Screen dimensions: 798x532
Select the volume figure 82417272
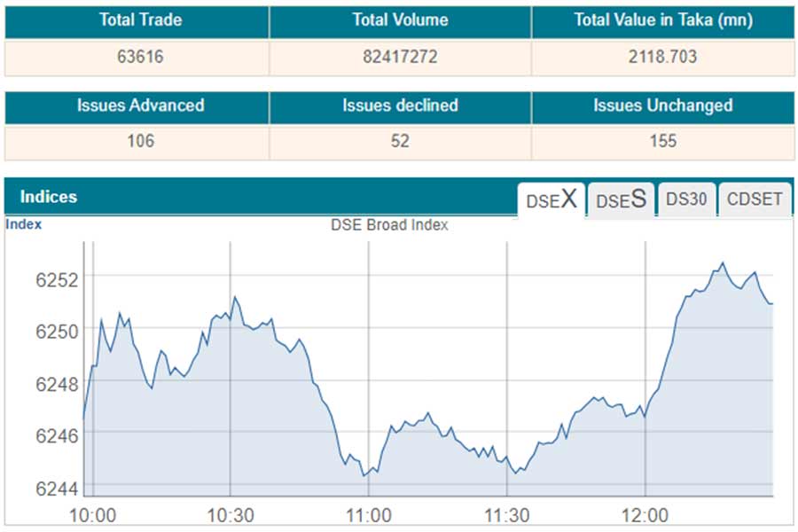tap(400, 57)
